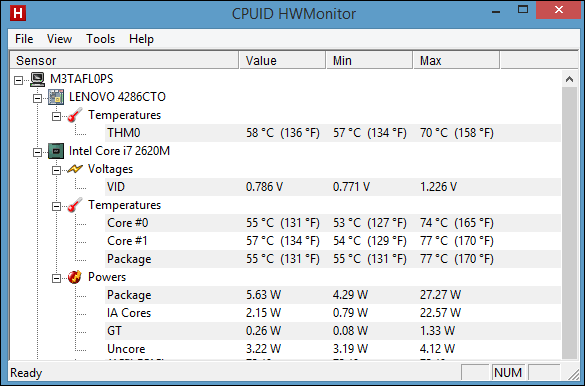The width and height of the screenshot is (585, 386).
Task: Collapse the LENOVO 4286CTO node
Action: click(x=37, y=98)
